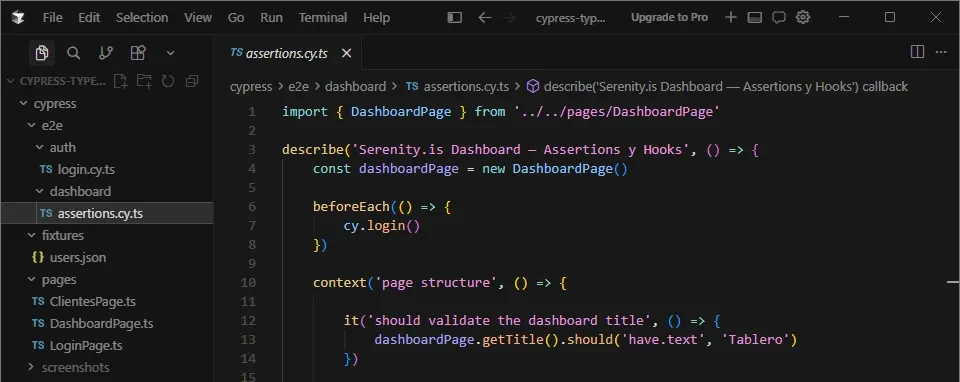Click the New File icon in explorer header
The image size is (960, 382).
121,81
